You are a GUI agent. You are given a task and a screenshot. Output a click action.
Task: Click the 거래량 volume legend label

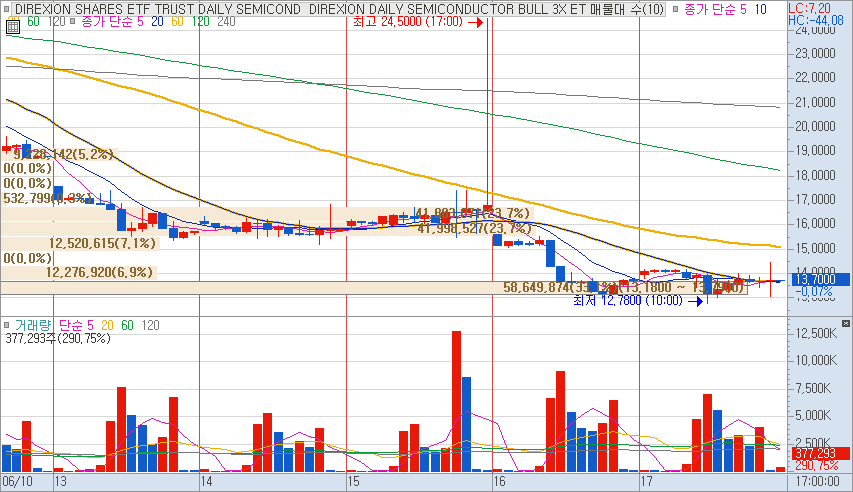point(33,325)
